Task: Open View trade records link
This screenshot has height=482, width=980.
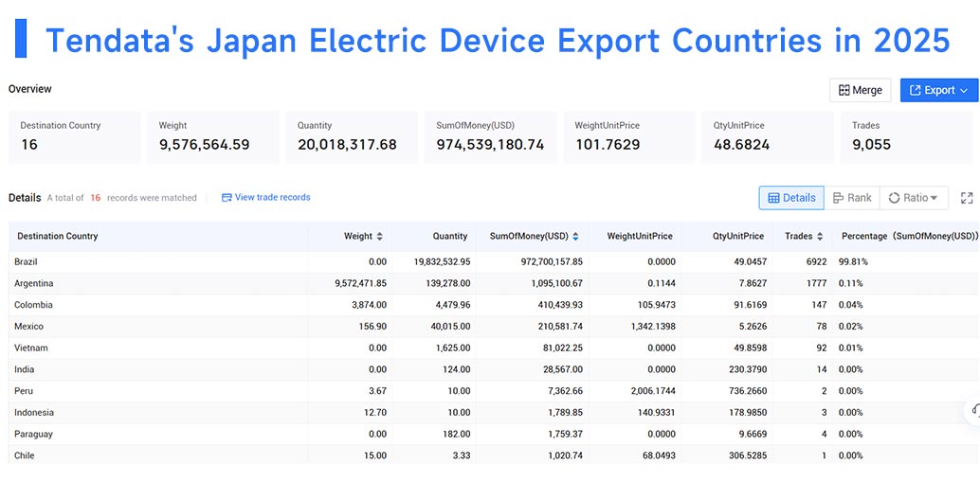Action: click(266, 197)
